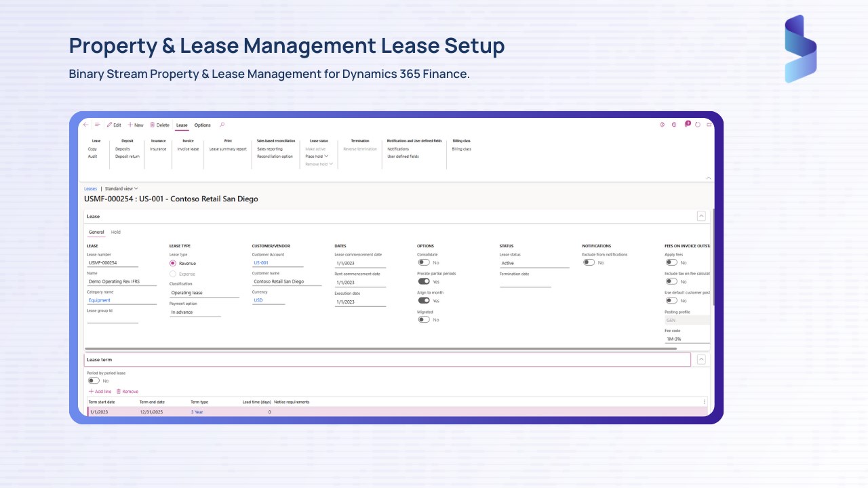The height and width of the screenshot is (488, 868).
Task: Select the General tab
Action: click(x=96, y=232)
